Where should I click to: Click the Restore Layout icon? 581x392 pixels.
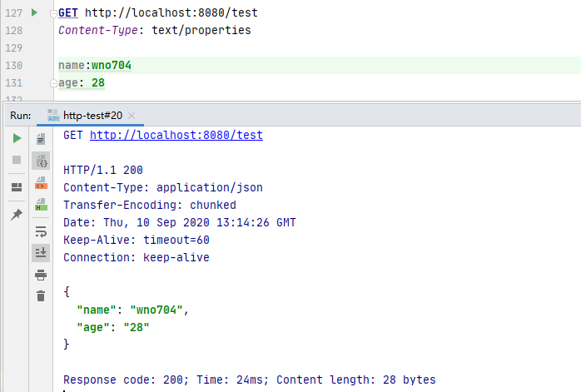16,187
